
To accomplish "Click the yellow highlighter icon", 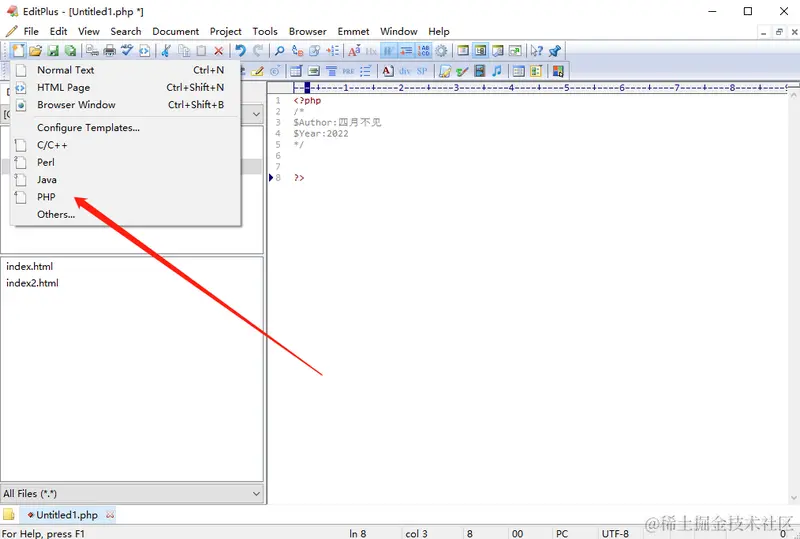I will [258, 71].
